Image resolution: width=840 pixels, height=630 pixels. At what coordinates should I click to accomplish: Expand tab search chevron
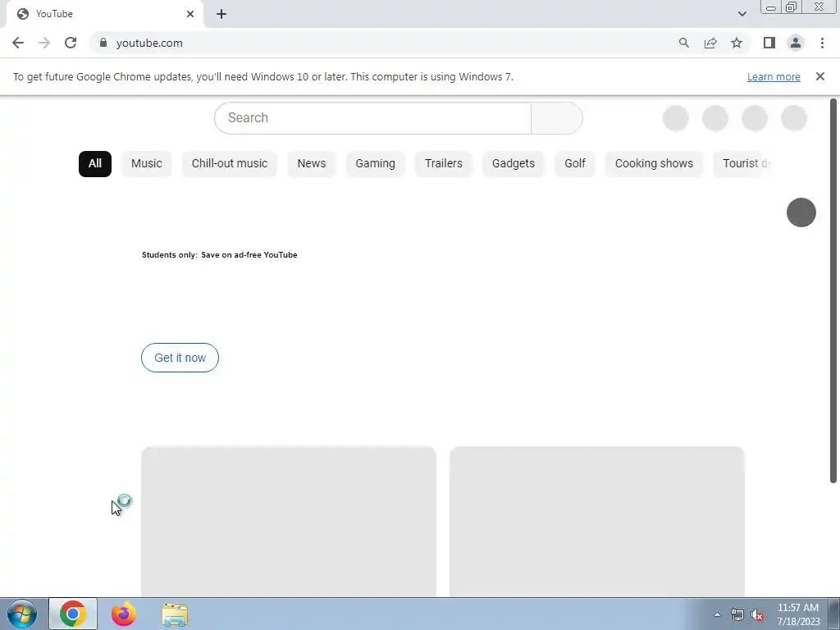tap(742, 14)
